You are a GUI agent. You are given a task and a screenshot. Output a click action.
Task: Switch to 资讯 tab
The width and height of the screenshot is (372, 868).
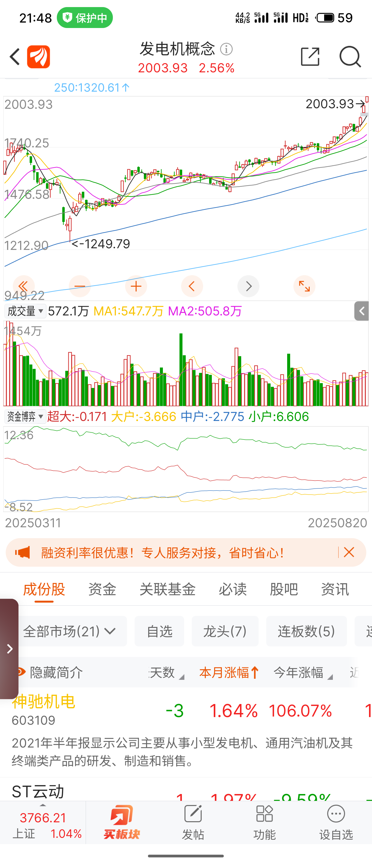click(335, 589)
